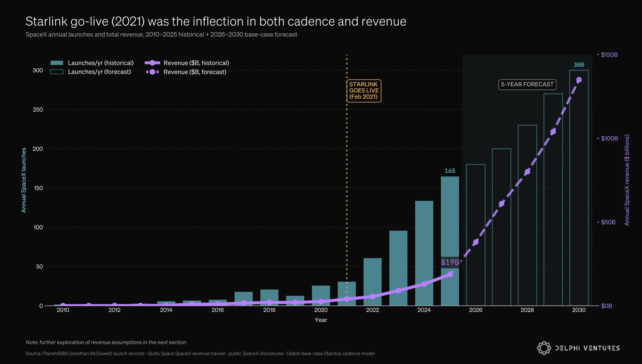Viewport: 642px width, 364px height.
Task: Click the 2020 x-axis tick label
Action: point(321,310)
